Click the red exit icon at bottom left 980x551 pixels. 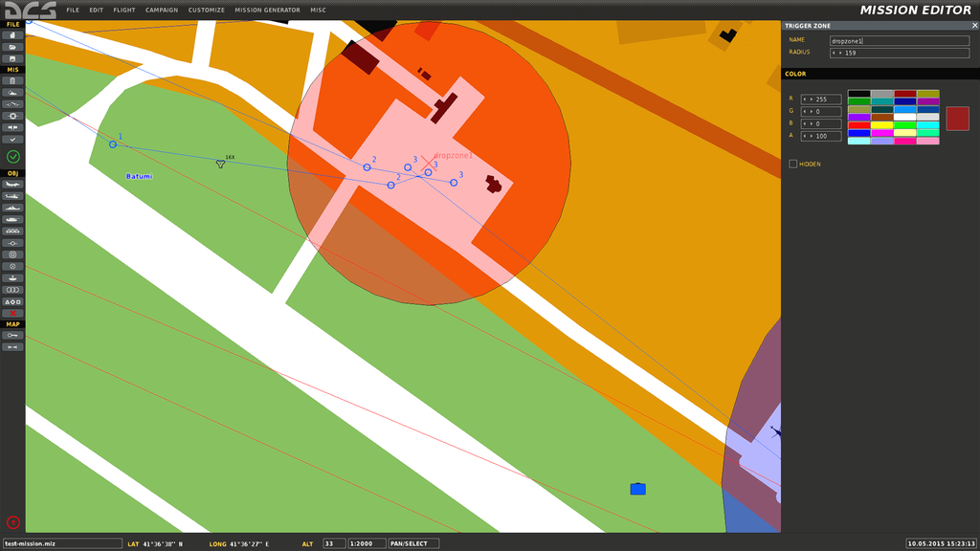tap(13, 522)
